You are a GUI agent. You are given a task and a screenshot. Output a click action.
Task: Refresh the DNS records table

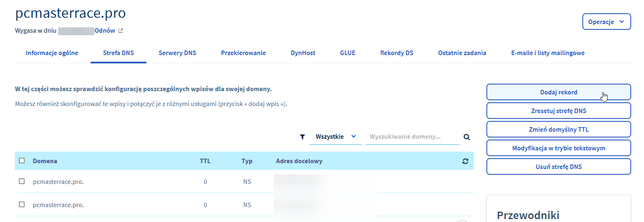(x=465, y=161)
